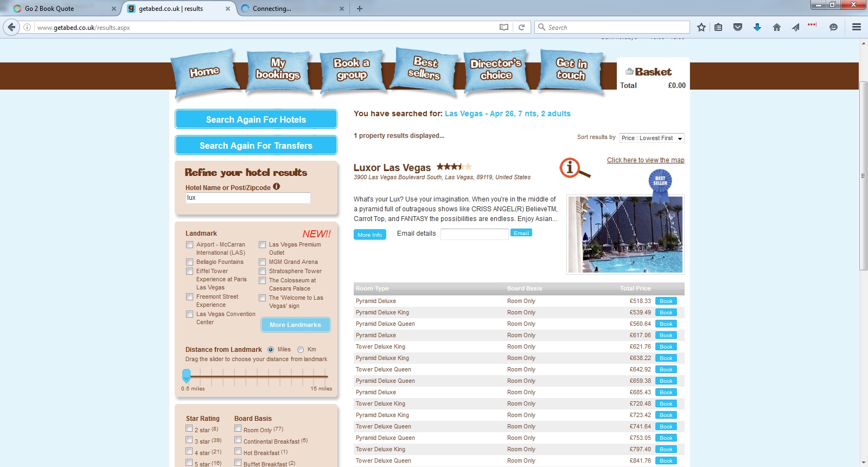Filter by 2 star rating
868x467 pixels.
tap(189, 429)
